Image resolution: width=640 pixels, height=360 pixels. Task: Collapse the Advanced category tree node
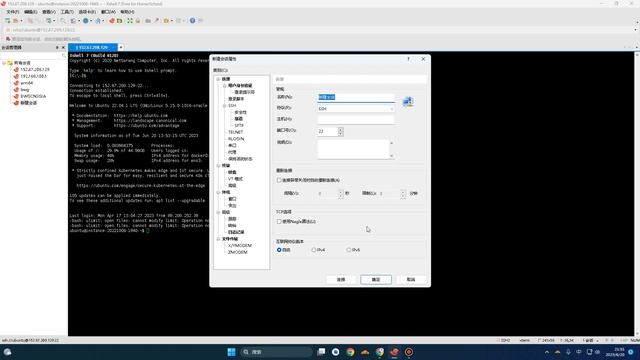click(x=218, y=212)
